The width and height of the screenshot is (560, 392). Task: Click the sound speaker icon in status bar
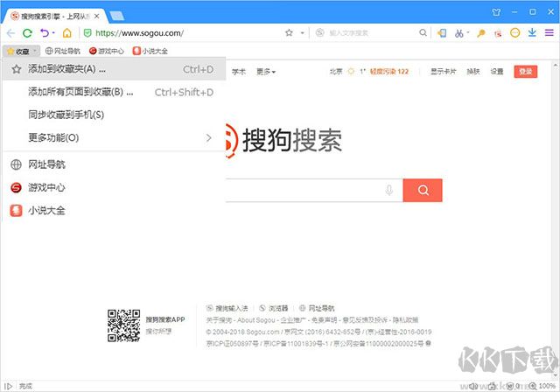473,386
